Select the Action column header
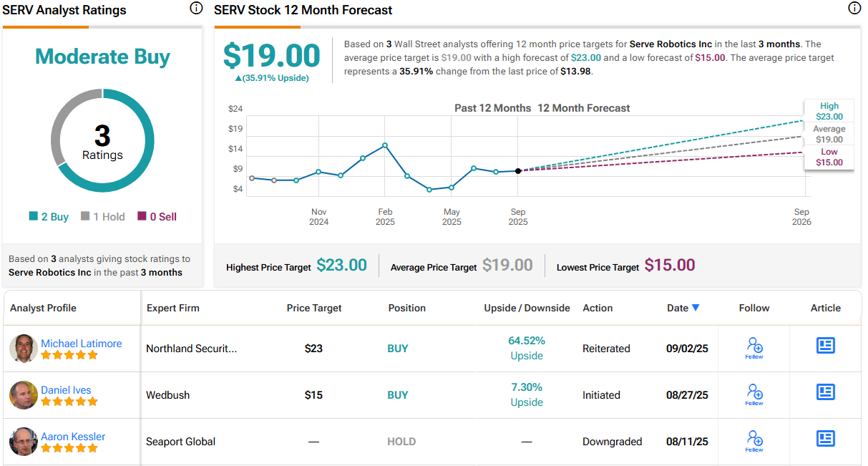 tap(598, 308)
